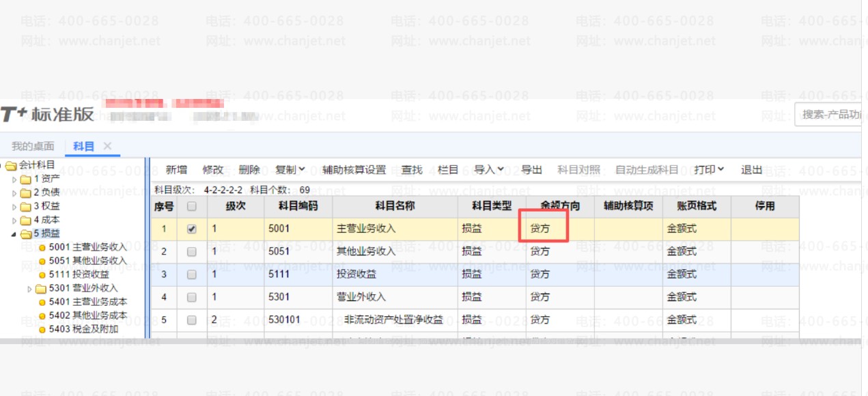Check the checkbox for row 5051 其他业务收入
The image size is (868, 396).
(x=192, y=252)
